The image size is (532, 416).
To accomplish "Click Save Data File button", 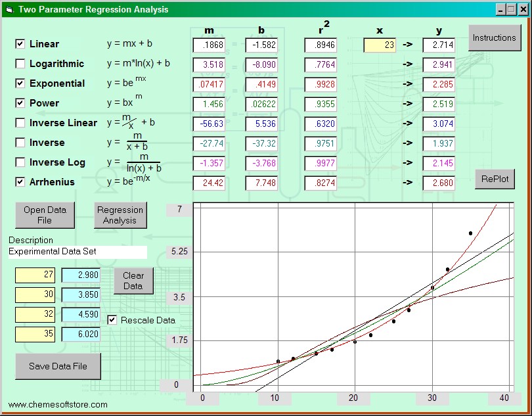I will point(58,366).
